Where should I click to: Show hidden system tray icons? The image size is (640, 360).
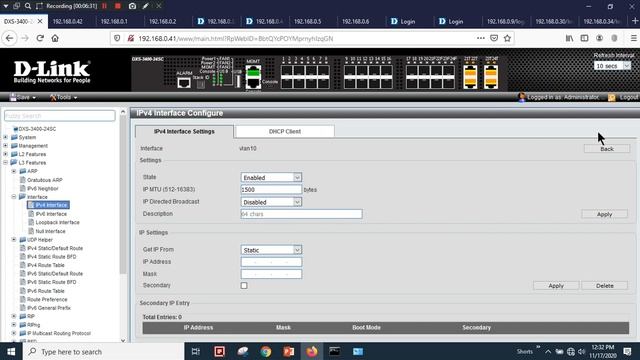click(x=548, y=351)
